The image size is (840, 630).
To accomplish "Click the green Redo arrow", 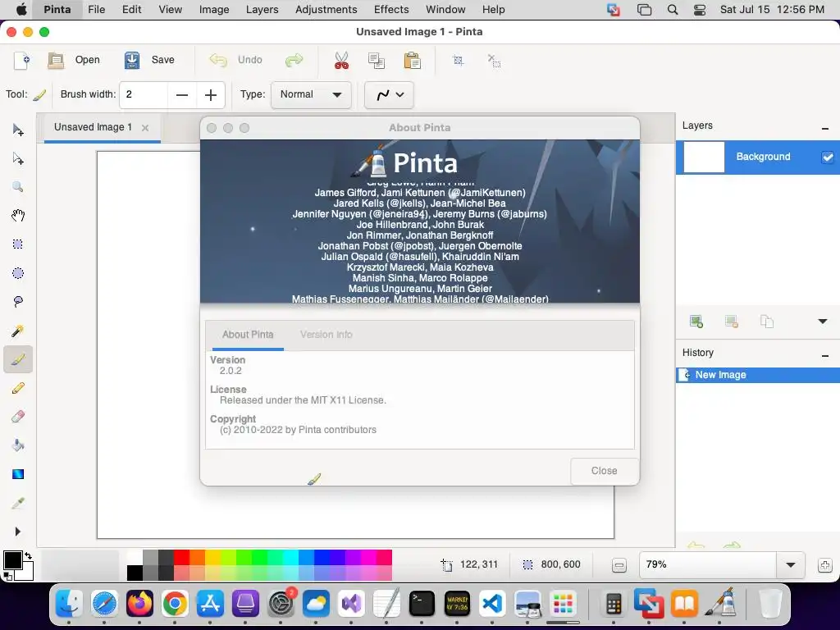I will [x=294, y=60].
